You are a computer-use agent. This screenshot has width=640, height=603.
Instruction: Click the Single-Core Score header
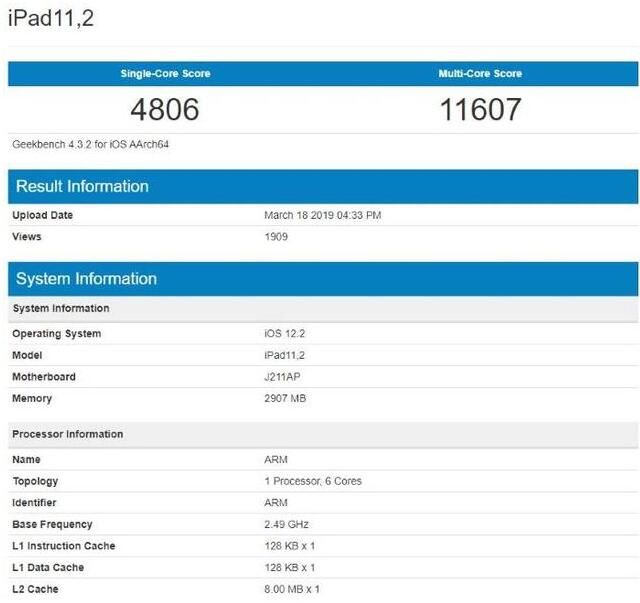[165, 74]
